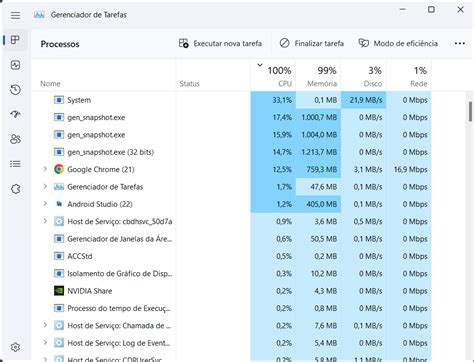Click the vertical scrollbar thumb
The image size is (474, 362).
(x=470, y=112)
